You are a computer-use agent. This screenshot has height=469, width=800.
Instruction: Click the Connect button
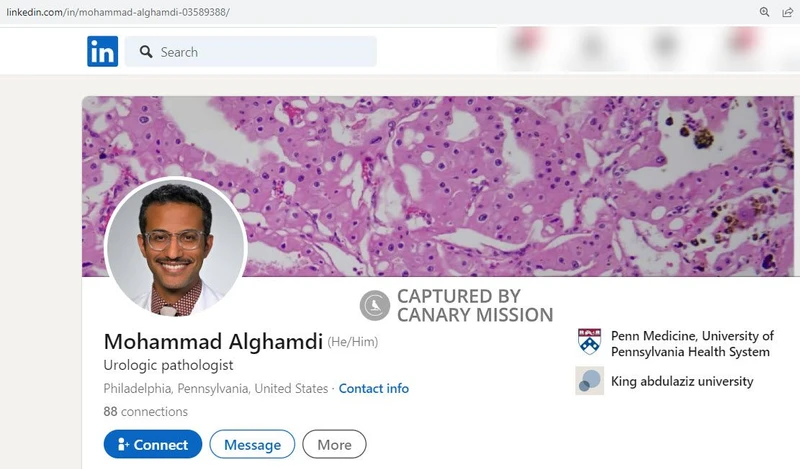click(153, 444)
